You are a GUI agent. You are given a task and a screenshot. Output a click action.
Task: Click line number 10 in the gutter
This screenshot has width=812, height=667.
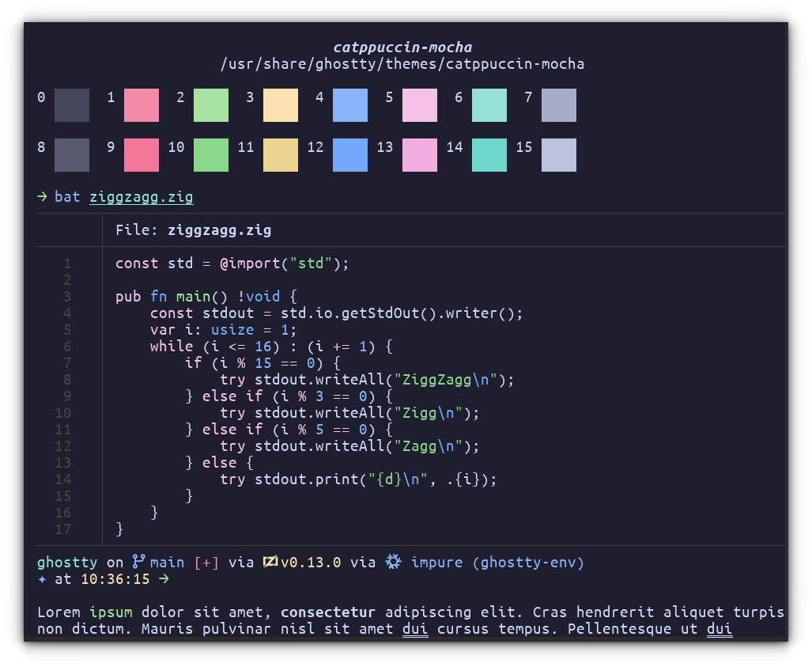62,412
